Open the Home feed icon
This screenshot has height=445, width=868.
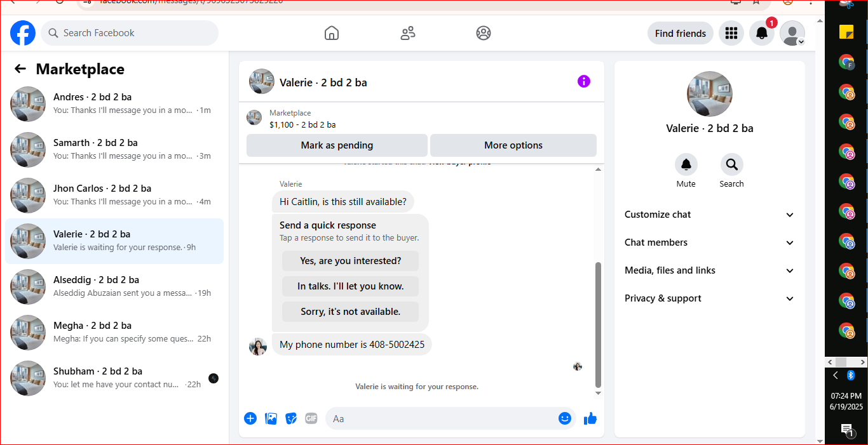(332, 33)
